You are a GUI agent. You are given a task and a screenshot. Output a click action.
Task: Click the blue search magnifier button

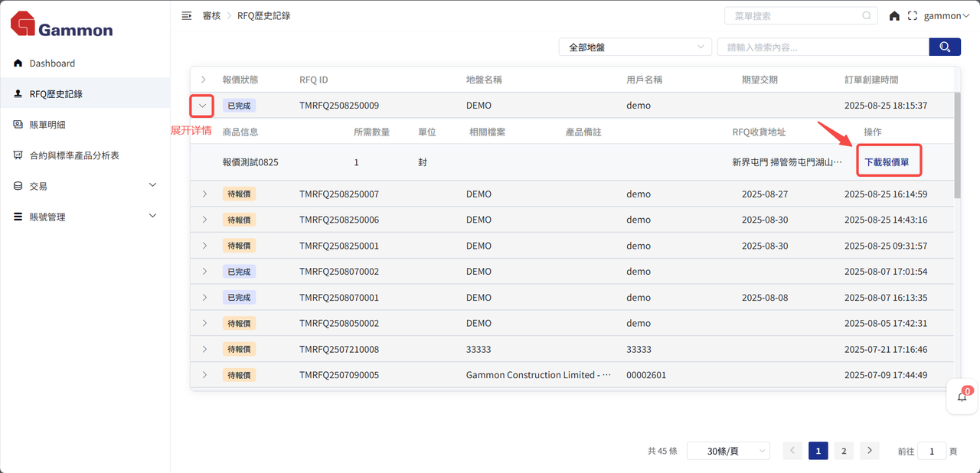coord(945,47)
